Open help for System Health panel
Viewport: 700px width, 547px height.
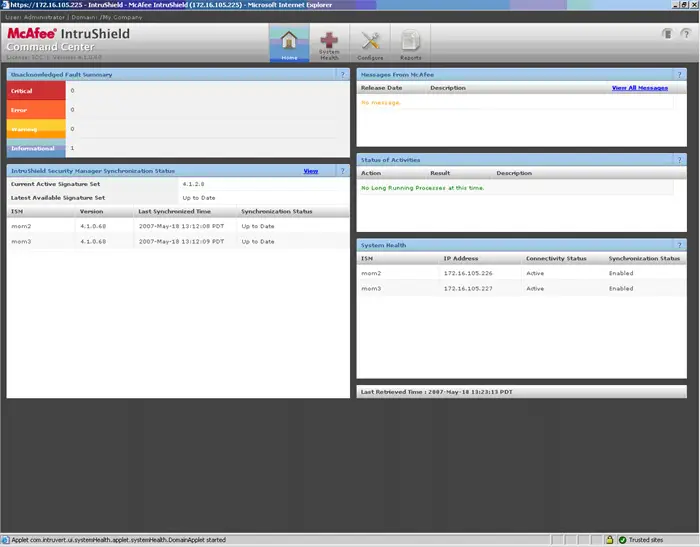click(x=679, y=245)
